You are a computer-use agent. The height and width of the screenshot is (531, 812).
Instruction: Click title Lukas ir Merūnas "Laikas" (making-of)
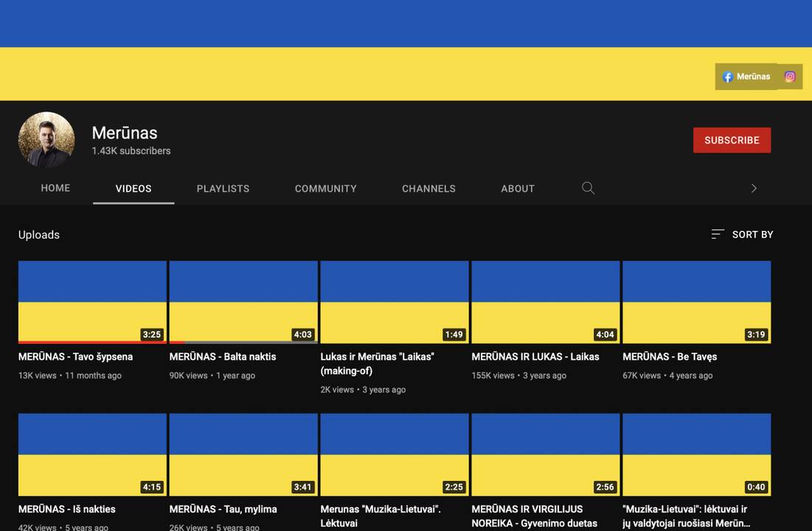point(378,364)
